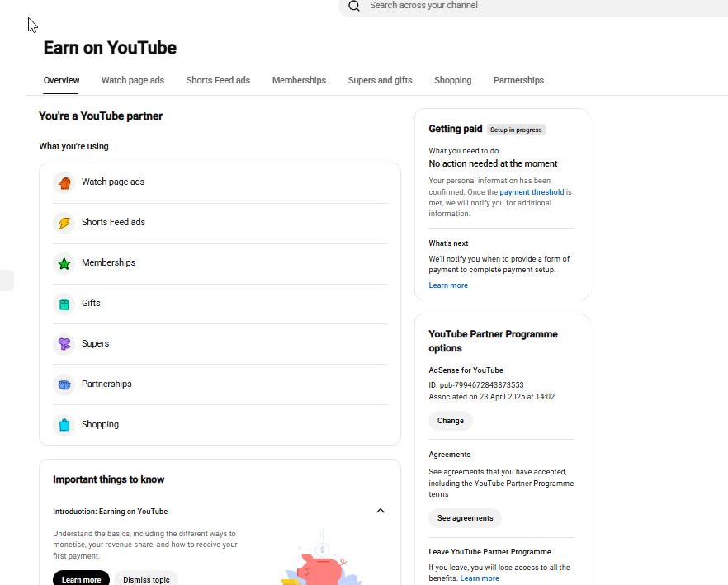Click the Gifts present box icon
728x585 pixels.
coord(64,304)
